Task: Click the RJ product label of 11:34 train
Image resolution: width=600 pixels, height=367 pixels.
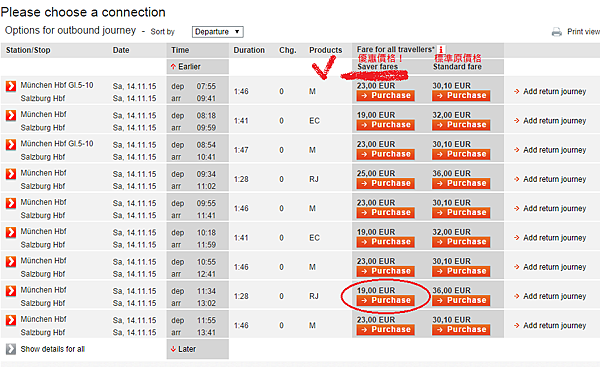Action: 314,296
